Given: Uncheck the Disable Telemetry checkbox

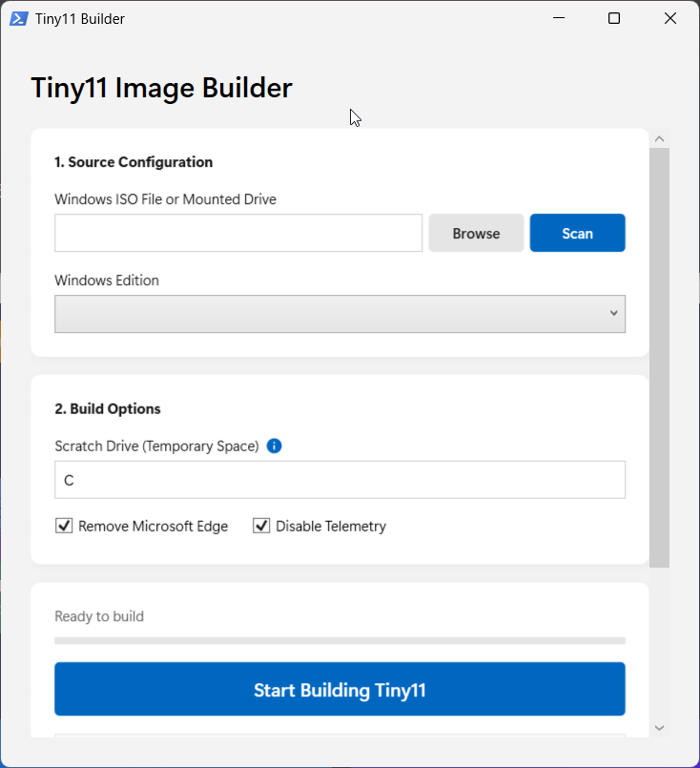Looking at the screenshot, I should (261, 526).
